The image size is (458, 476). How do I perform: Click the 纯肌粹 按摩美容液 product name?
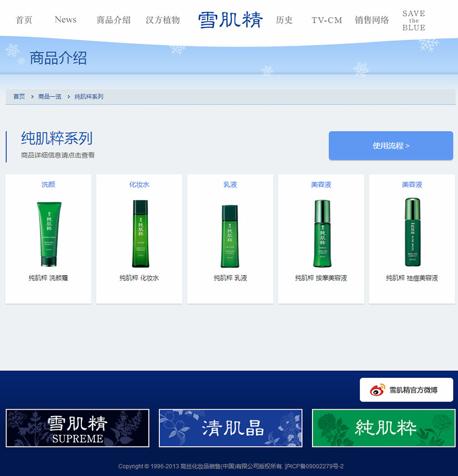pos(321,278)
